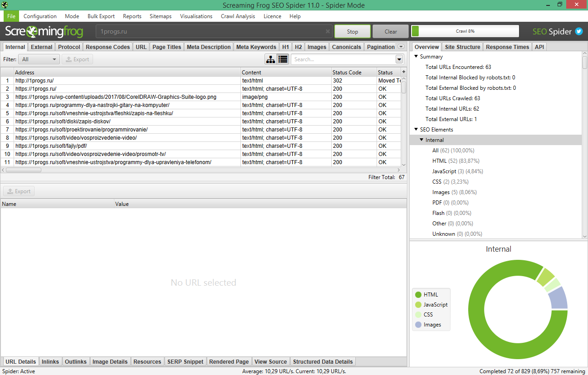Click the Search field
The image size is (588, 375).
point(343,59)
